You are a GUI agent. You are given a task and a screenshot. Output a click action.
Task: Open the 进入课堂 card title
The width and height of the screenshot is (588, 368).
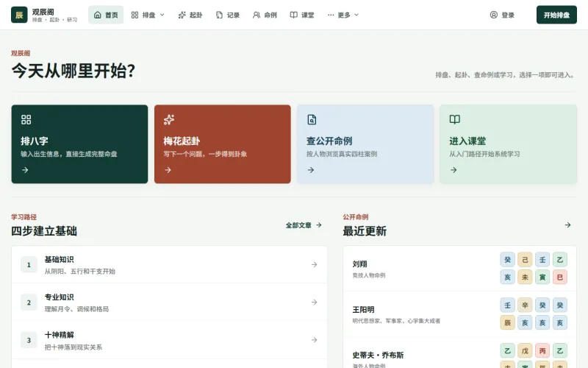point(467,141)
